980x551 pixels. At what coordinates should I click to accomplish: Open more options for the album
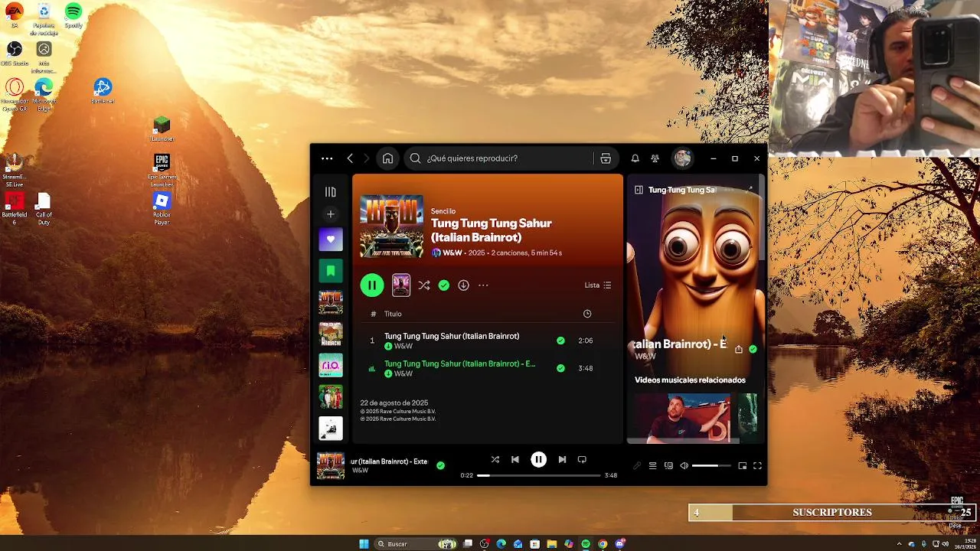pos(483,285)
